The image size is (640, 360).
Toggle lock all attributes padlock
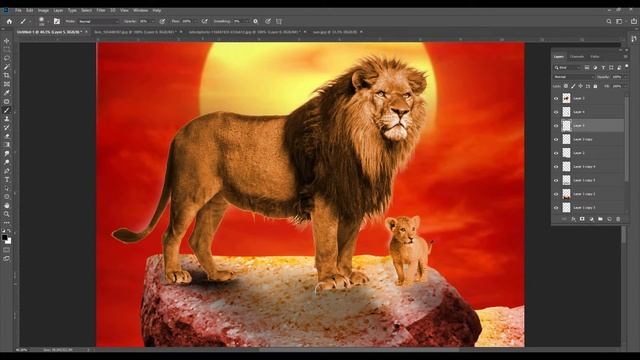[x=595, y=86]
